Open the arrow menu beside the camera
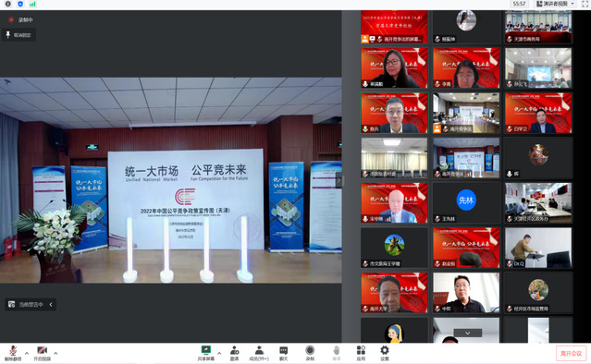Image resolution: width=591 pixels, height=364 pixels. [x=55, y=353]
